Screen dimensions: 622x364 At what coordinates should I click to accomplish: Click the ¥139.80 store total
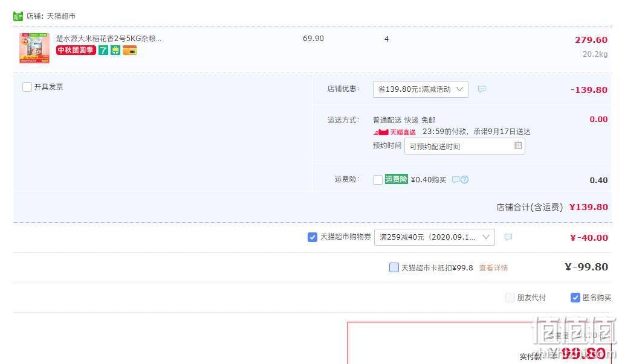[x=589, y=207]
